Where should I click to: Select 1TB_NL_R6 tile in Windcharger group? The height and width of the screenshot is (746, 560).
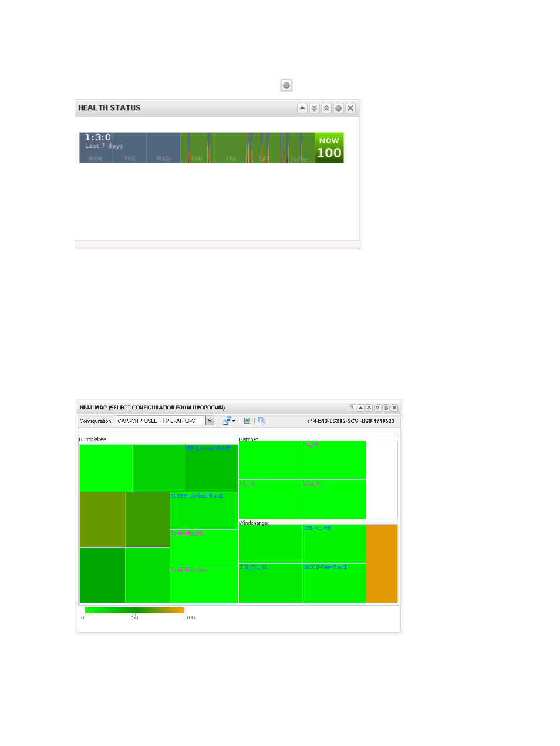coord(334,544)
